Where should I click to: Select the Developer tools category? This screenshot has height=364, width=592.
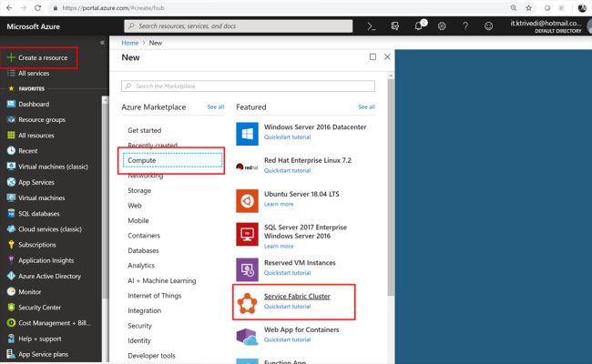pos(151,356)
